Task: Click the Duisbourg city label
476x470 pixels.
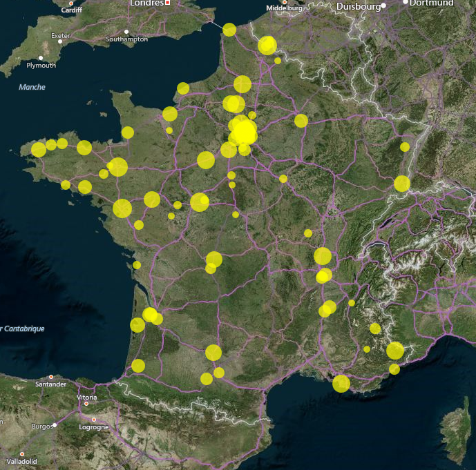Action: coord(359,7)
